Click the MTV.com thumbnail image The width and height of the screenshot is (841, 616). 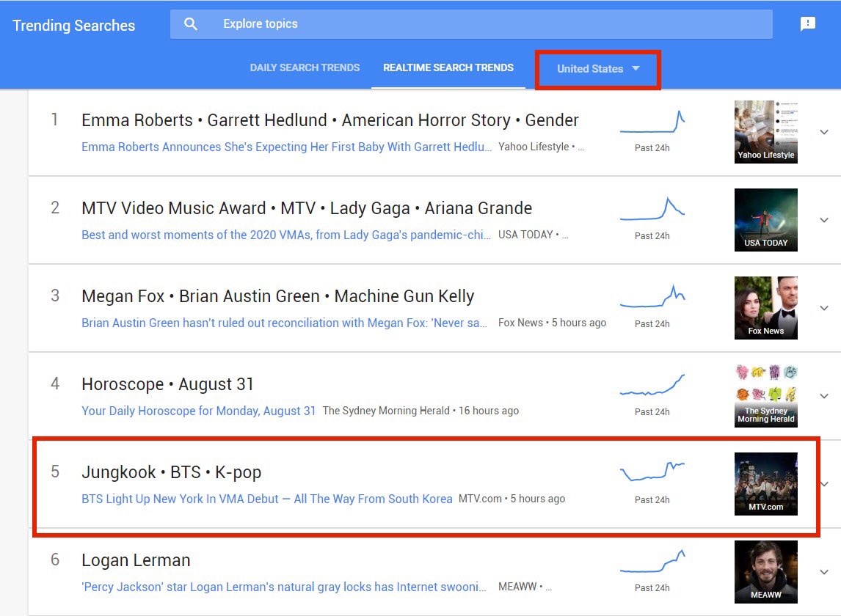[766, 483]
